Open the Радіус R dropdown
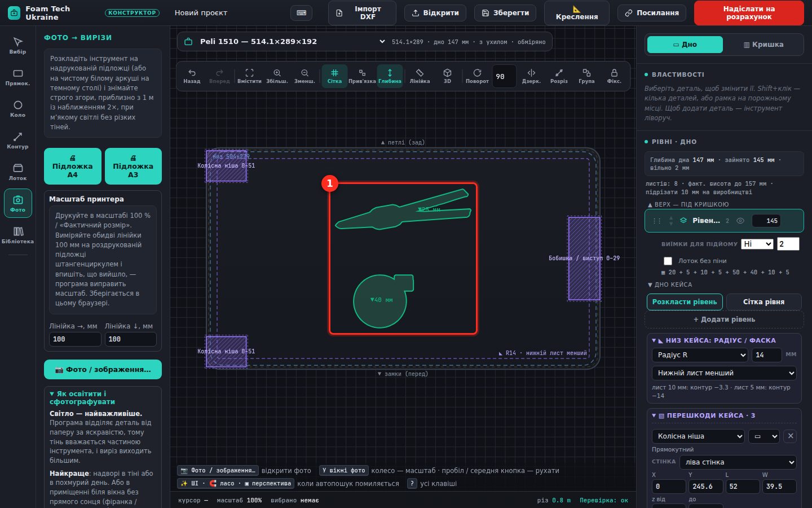 point(700,355)
